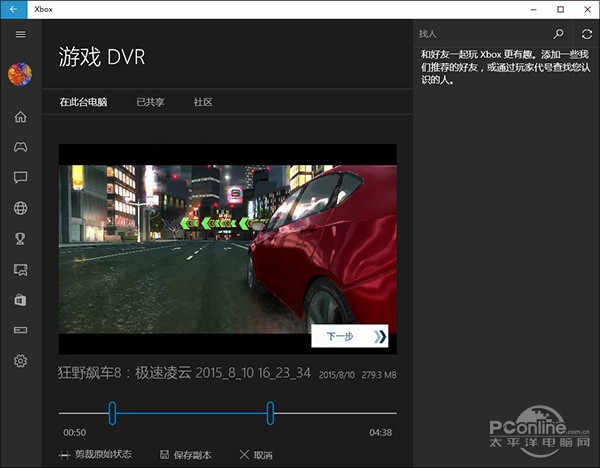The width and height of the screenshot is (600, 468).
Task: Open Messages chat bubble icon
Action: [x=20, y=177]
